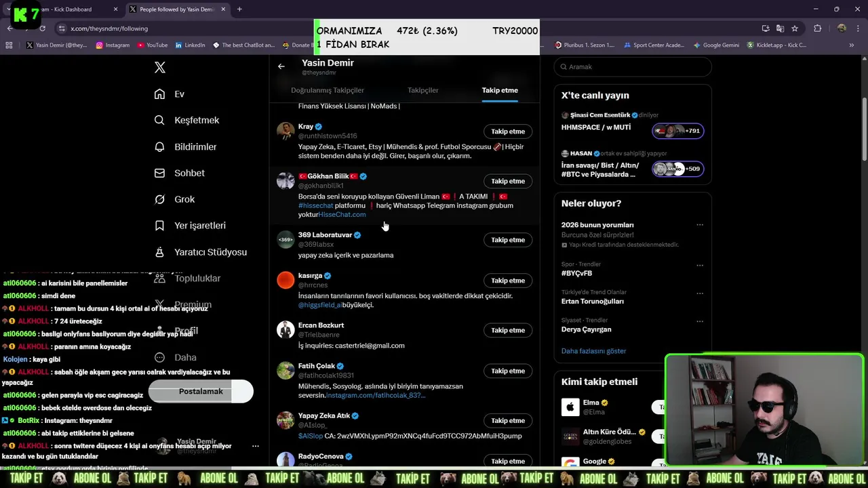Click the Aramak search field

pyautogui.click(x=633, y=66)
